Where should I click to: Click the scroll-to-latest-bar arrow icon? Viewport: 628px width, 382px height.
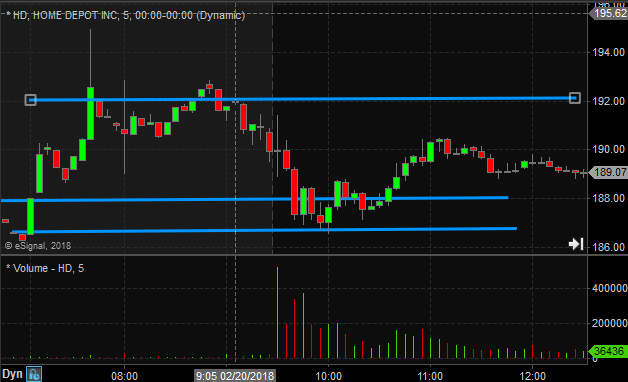tap(576, 244)
